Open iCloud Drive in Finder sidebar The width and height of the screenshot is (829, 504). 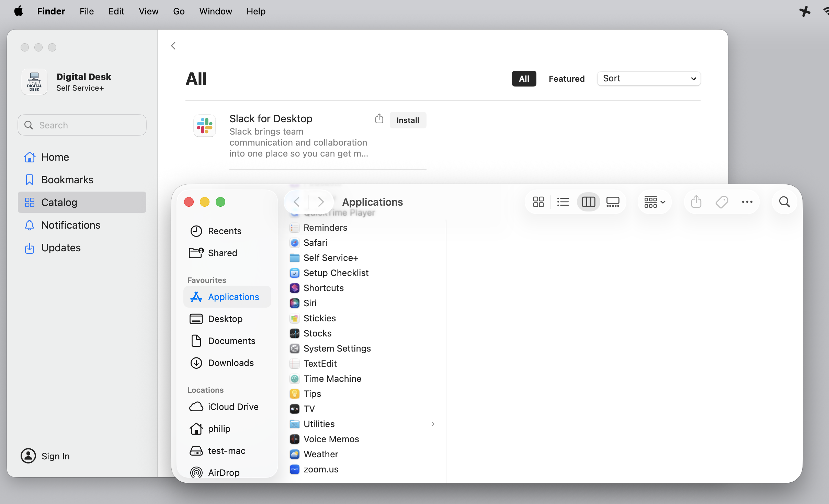click(x=227, y=407)
